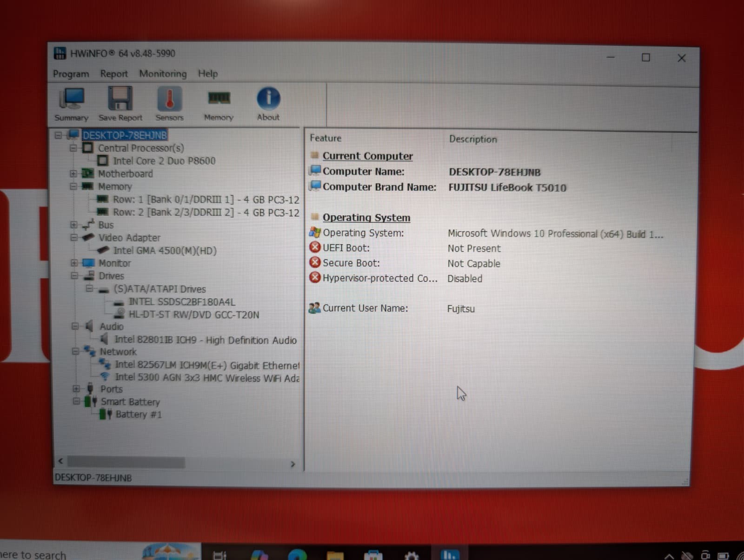Click the Secure Boot red X icon

click(315, 262)
